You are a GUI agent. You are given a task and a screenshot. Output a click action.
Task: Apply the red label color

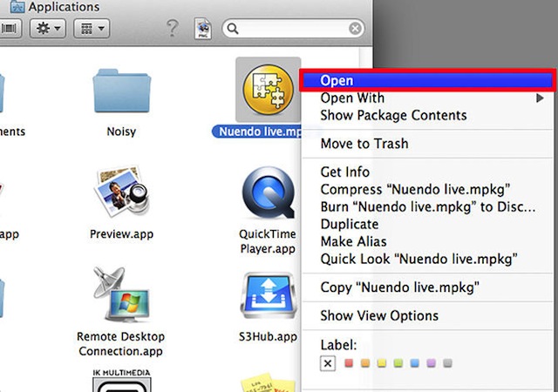(x=349, y=363)
